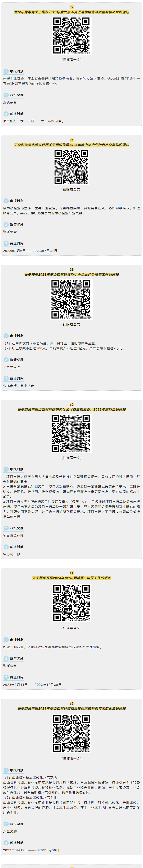Open the 山西省基础研究计划 notice title
Viewport: 143px width, 868px height.
(72, 409)
